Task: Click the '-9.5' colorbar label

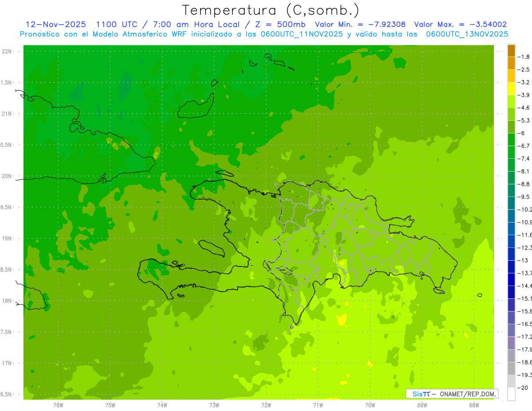Action: click(524, 197)
